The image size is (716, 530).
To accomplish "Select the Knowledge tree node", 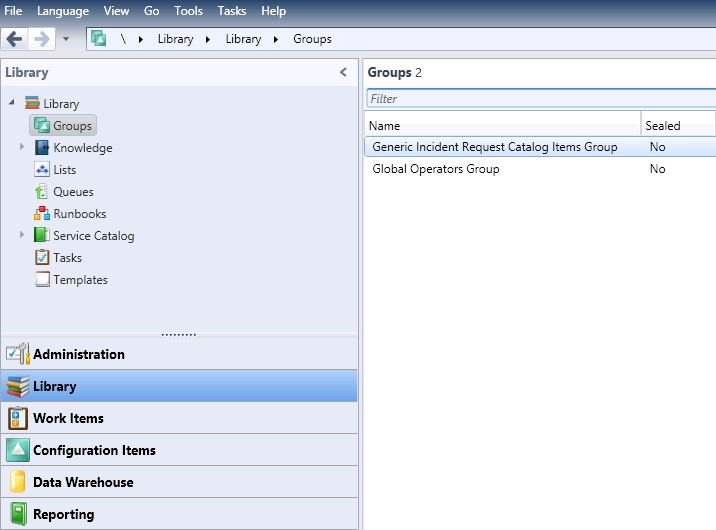I will point(83,148).
